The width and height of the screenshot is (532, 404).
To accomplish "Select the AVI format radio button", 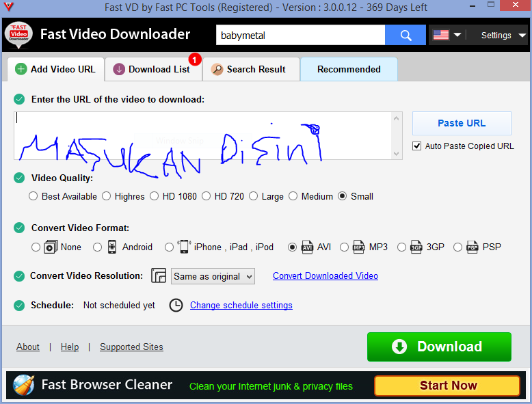I will (x=292, y=247).
